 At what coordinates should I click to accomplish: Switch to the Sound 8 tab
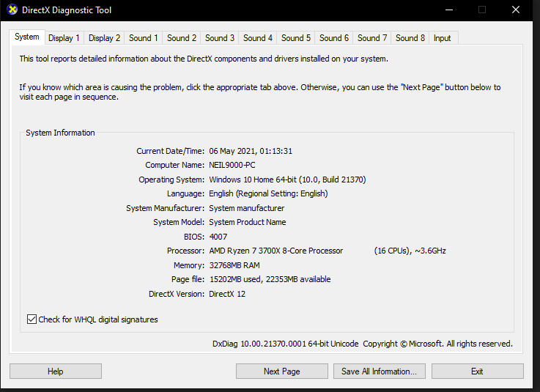point(410,38)
